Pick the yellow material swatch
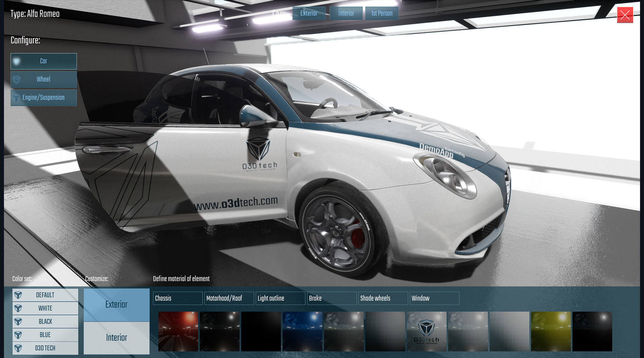 point(551,331)
